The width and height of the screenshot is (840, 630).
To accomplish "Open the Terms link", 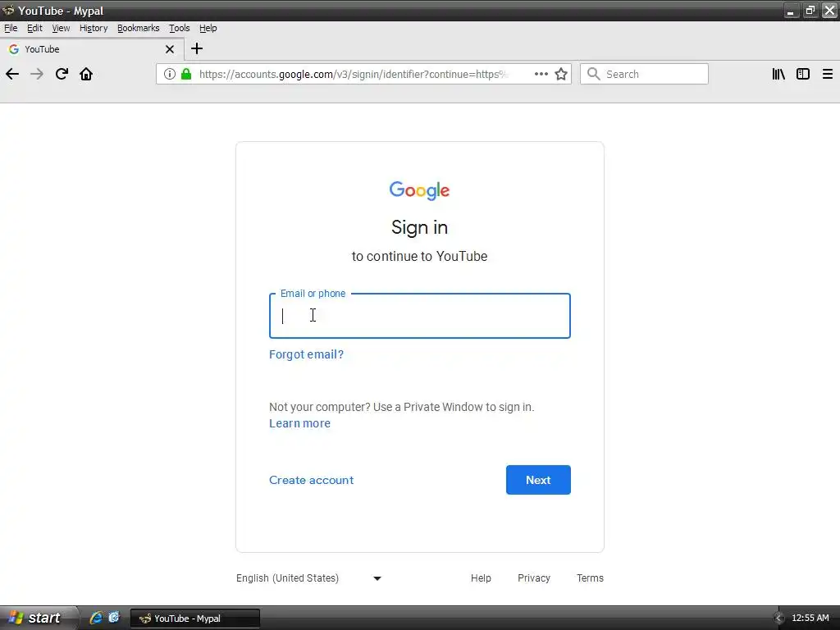I will (x=590, y=578).
